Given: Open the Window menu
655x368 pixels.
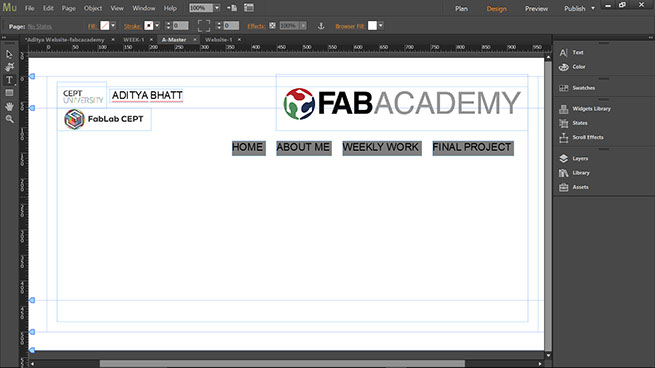Looking at the screenshot, I should [144, 8].
